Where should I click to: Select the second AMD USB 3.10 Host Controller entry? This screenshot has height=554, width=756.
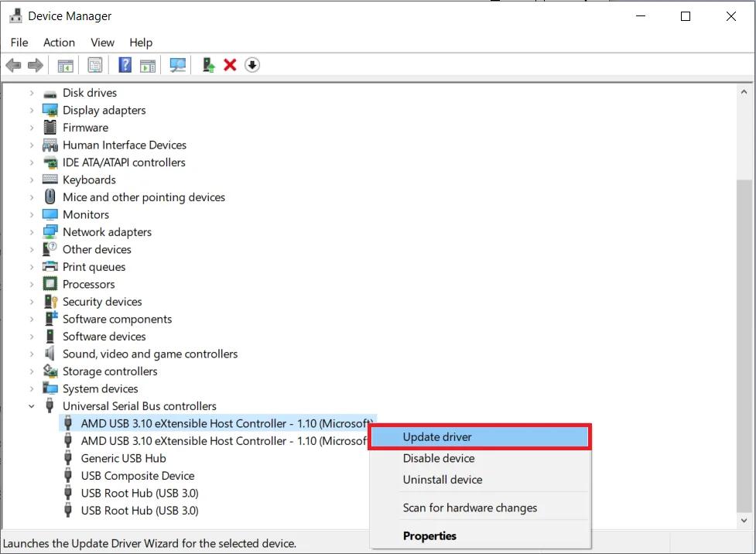click(x=224, y=441)
